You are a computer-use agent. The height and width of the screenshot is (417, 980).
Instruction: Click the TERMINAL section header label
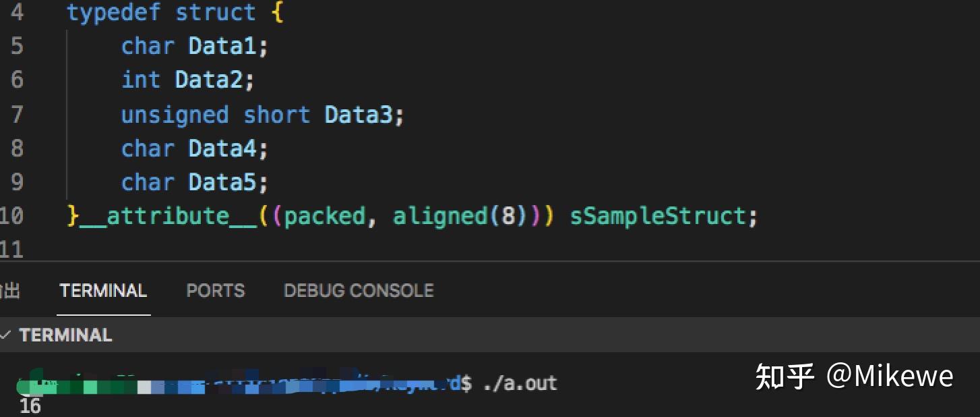pyautogui.click(x=65, y=335)
